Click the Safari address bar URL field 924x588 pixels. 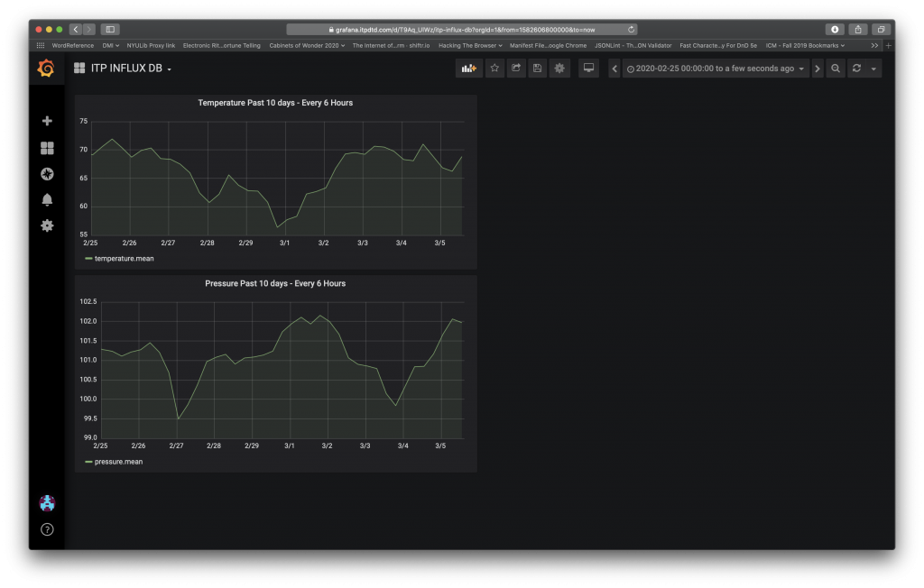pos(462,29)
